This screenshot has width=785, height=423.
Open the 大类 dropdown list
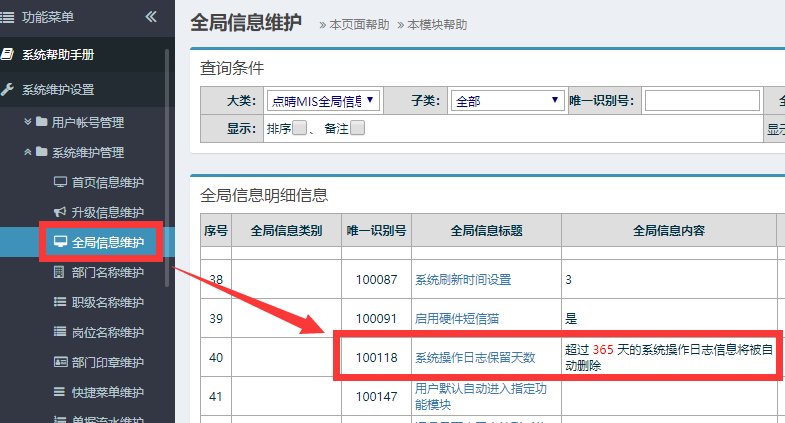point(322,100)
